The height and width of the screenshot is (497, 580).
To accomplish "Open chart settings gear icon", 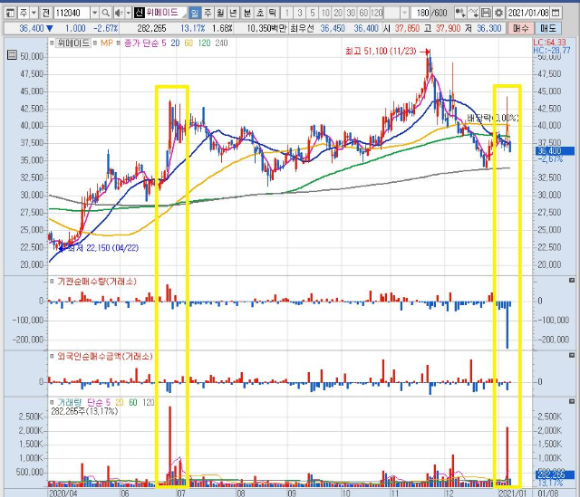I will pyautogui.click(x=499, y=13).
